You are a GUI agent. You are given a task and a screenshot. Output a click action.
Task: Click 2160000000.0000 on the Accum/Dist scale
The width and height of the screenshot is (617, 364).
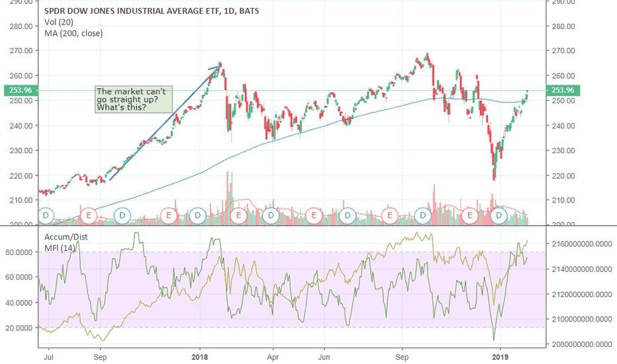[x=582, y=244]
